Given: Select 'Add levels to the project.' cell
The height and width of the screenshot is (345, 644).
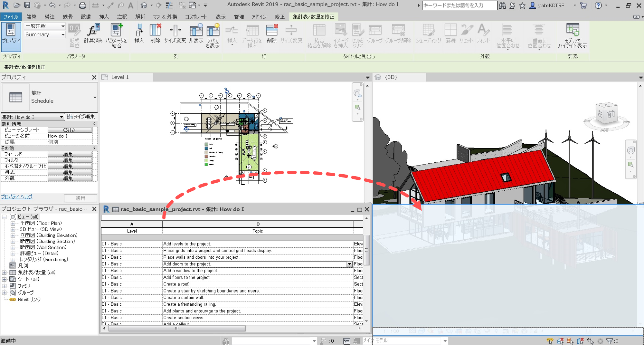Looking at the screenshot, I should click(x=258, y=244).
